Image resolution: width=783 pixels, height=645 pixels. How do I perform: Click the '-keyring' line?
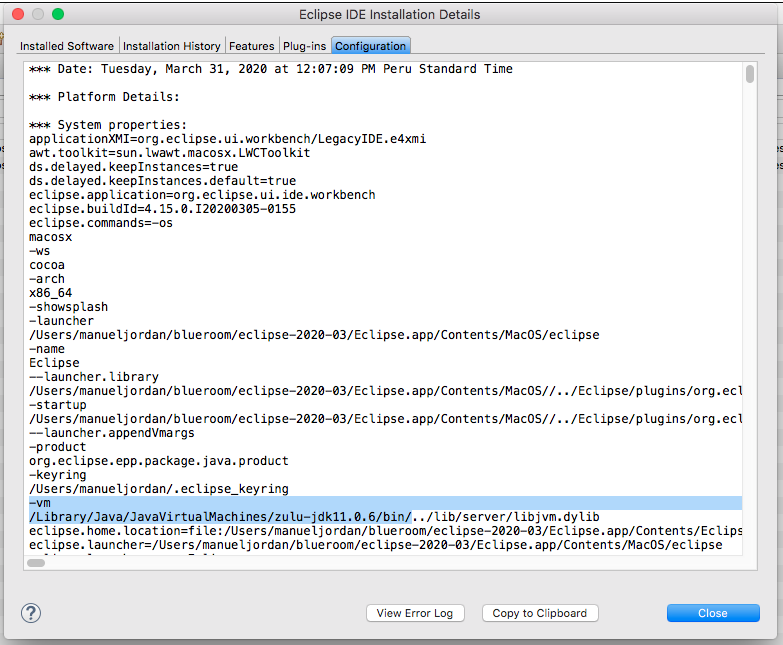coord(57,474)
